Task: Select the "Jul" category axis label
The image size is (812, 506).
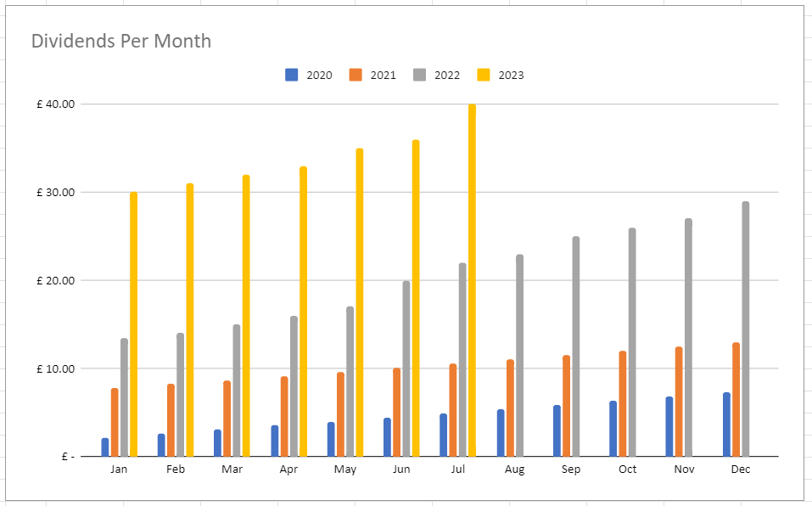Action: [x=458, y=469]
